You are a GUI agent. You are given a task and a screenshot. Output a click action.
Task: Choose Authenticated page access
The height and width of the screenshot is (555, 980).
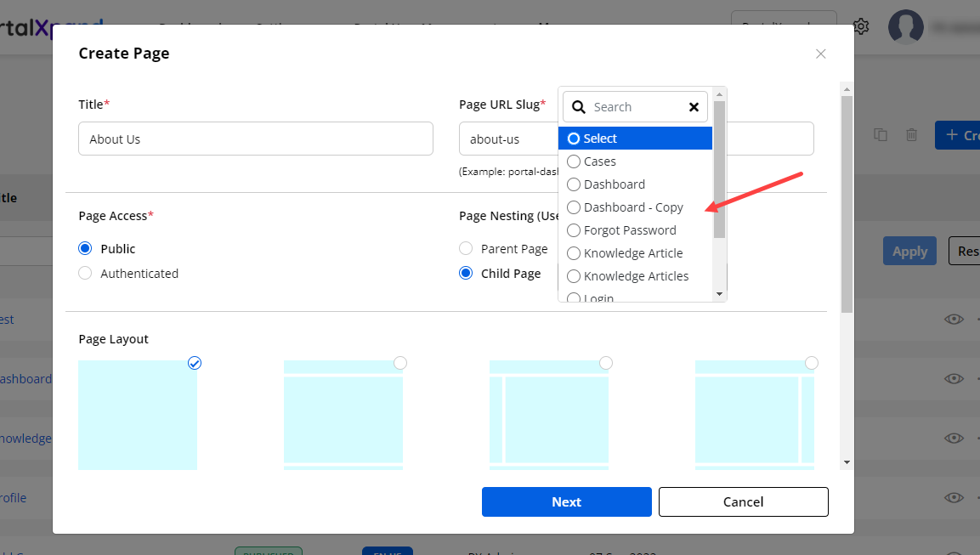pyautogui.click(x=85, y=274)
